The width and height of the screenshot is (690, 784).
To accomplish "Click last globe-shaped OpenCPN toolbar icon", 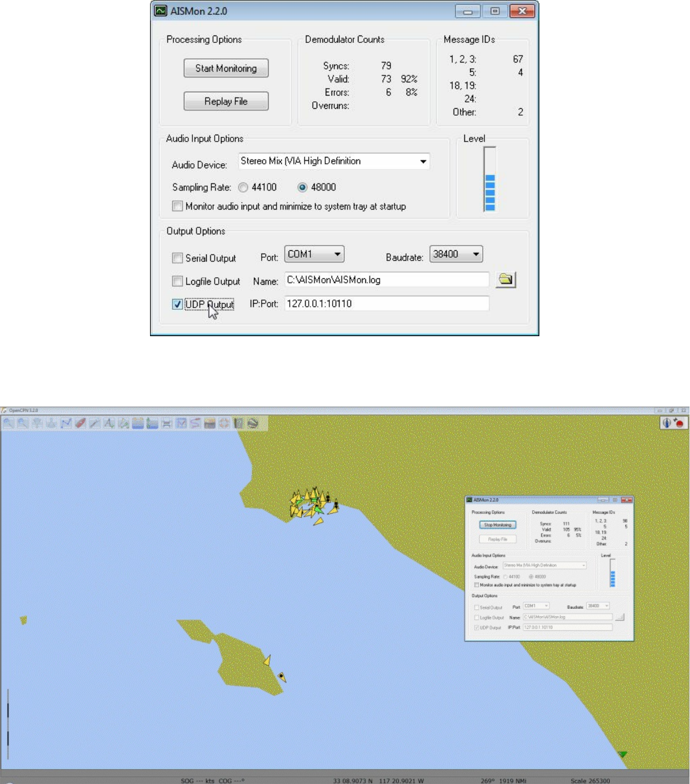I will tap(253, 423).
